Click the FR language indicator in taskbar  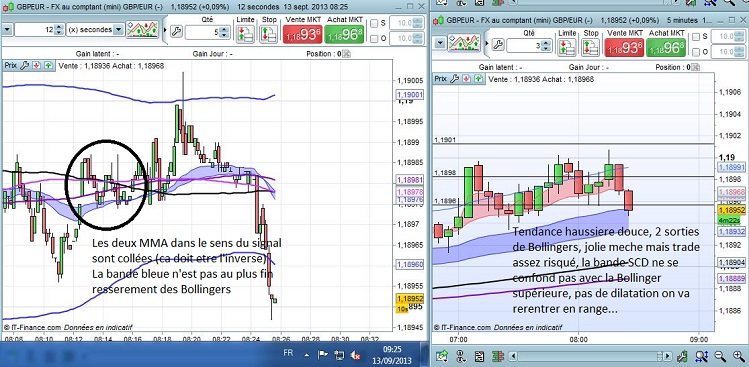pyautogui.click(x=289, y=353)
